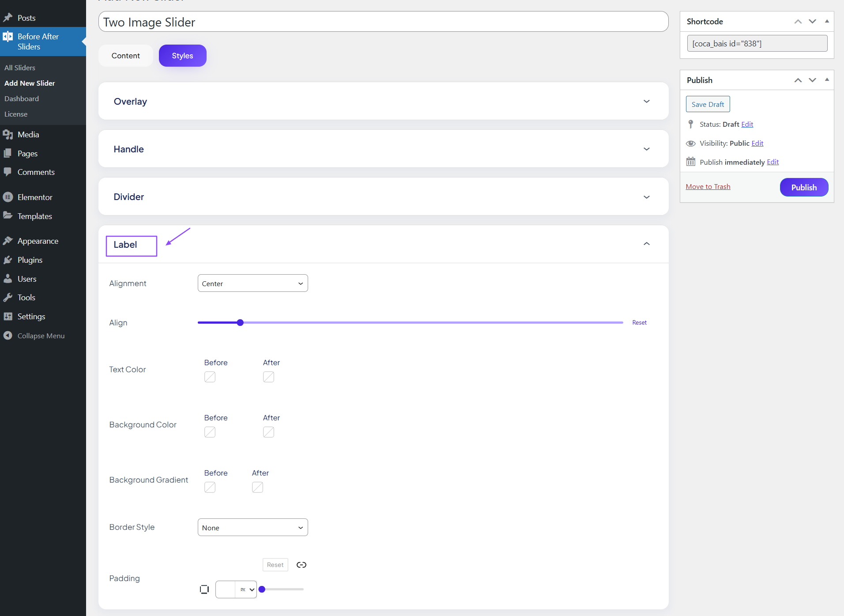Pick Text Color After swatch
Image resolution: width=844 pixels, height=616 pixels.
[x=269, y=377]
